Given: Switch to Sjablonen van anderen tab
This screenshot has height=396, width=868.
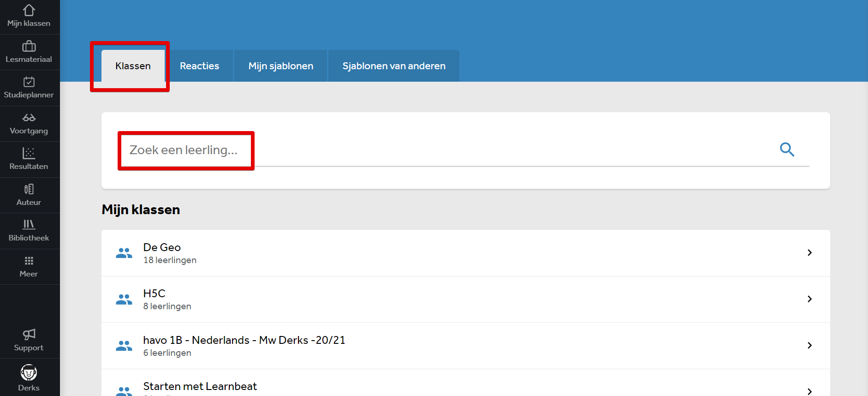Looking at the screenshot, I should coord(394,66).
